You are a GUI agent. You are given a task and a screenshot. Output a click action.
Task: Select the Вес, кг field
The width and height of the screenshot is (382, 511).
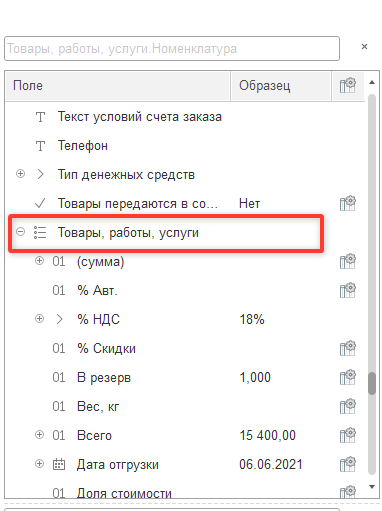(98, 407)
